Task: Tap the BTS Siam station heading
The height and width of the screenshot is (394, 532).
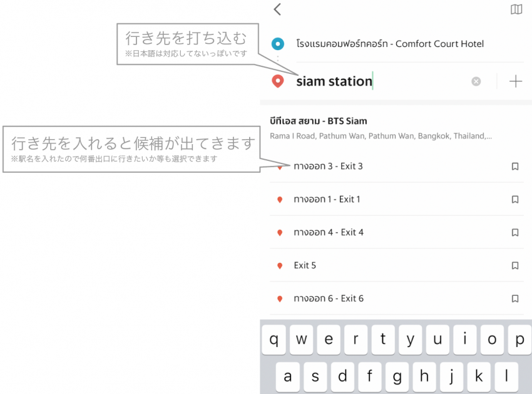Action: (318, 121)
